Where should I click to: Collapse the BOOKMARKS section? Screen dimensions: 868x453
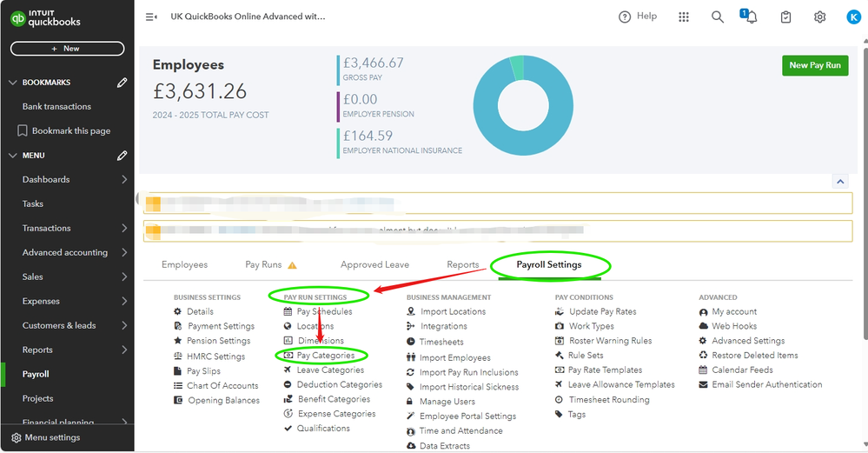click(x=12, y=83)
